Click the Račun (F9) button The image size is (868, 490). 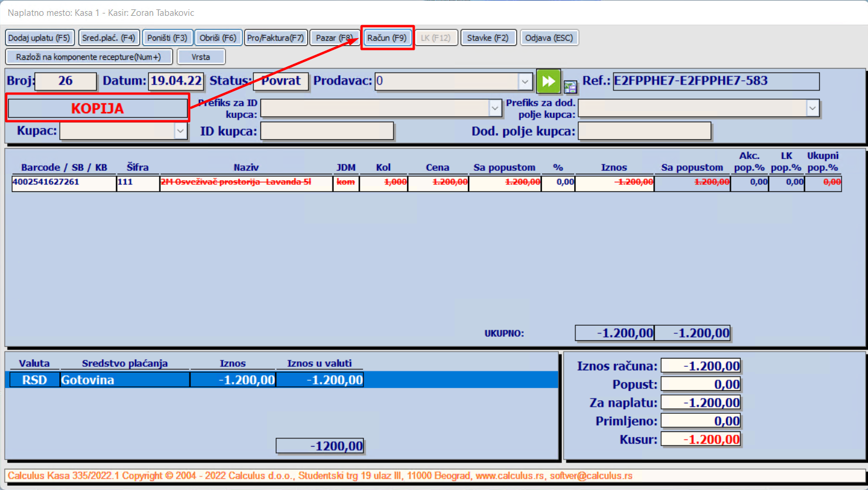coord(387,38)
